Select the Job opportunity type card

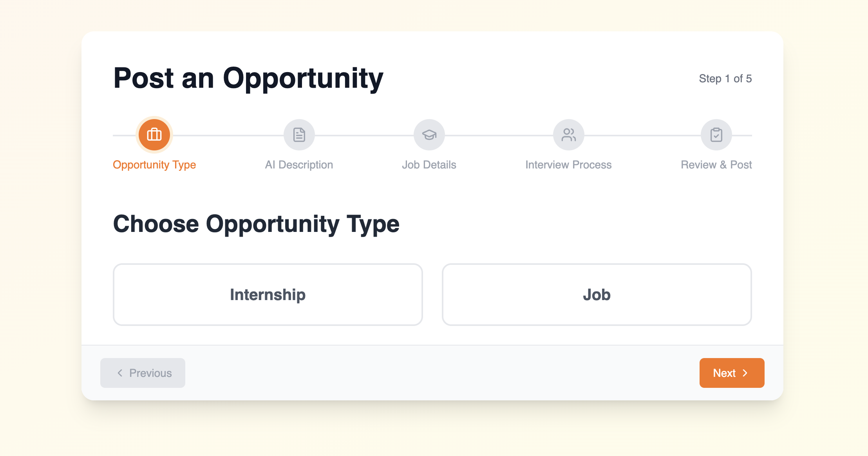click(x=597, y=295)
